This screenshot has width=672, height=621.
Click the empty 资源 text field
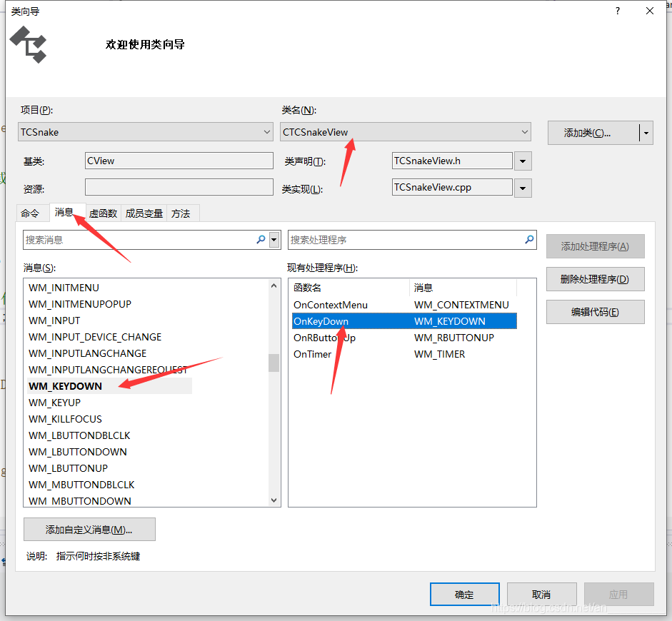pos(179,187)
